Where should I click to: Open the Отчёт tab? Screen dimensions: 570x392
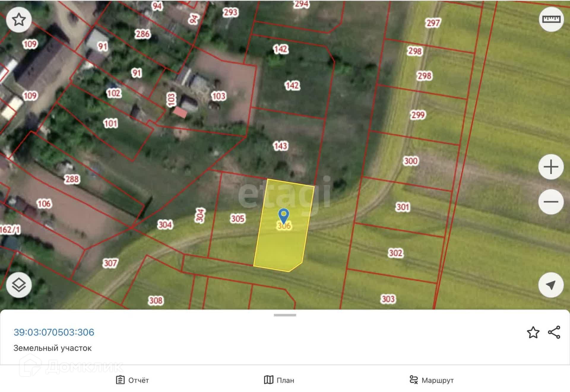point(132,380)
